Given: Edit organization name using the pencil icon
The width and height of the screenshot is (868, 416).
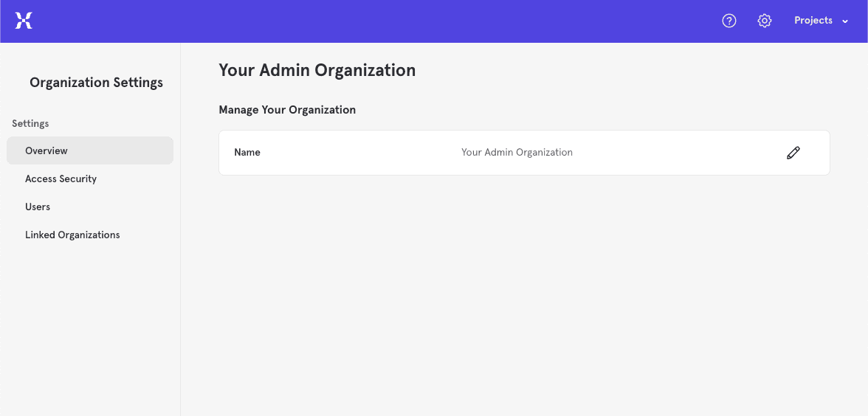Looking at the screenshot, I should point(793,153).
